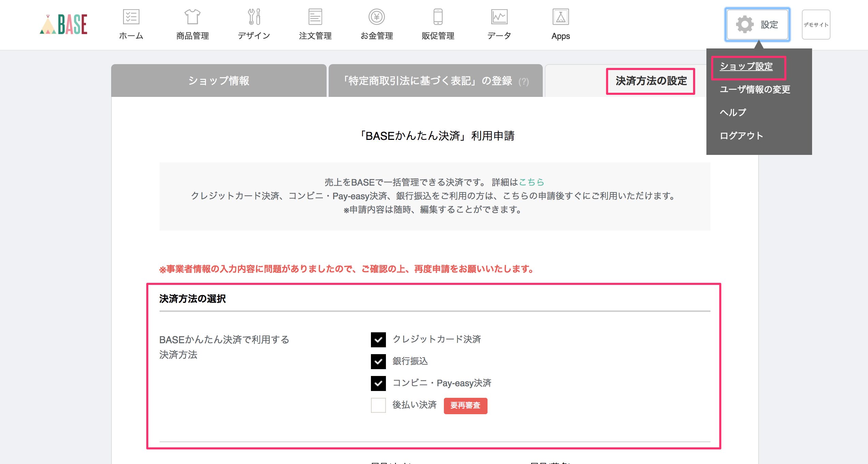Switch to the ショップ情報 tab

[219, 81]
